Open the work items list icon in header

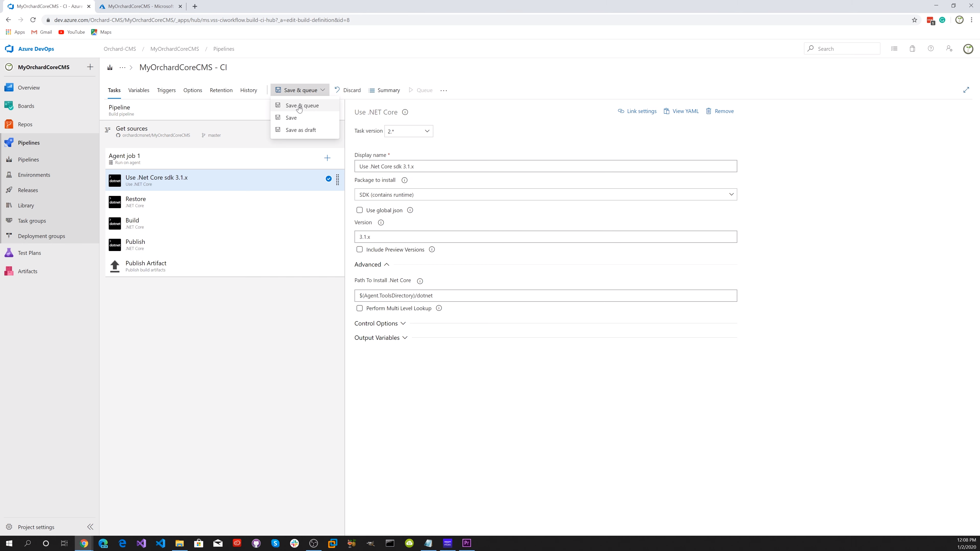click(x=894, y=49)
